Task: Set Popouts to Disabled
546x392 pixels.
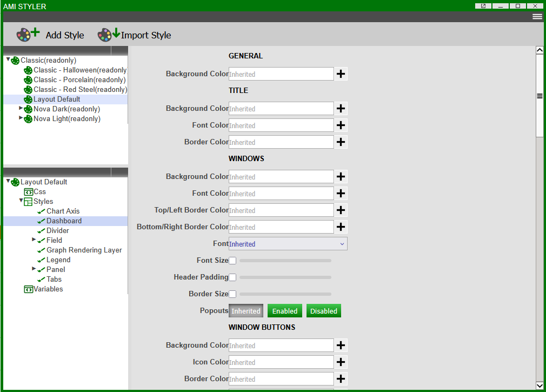Action: [x=323, y=311]
